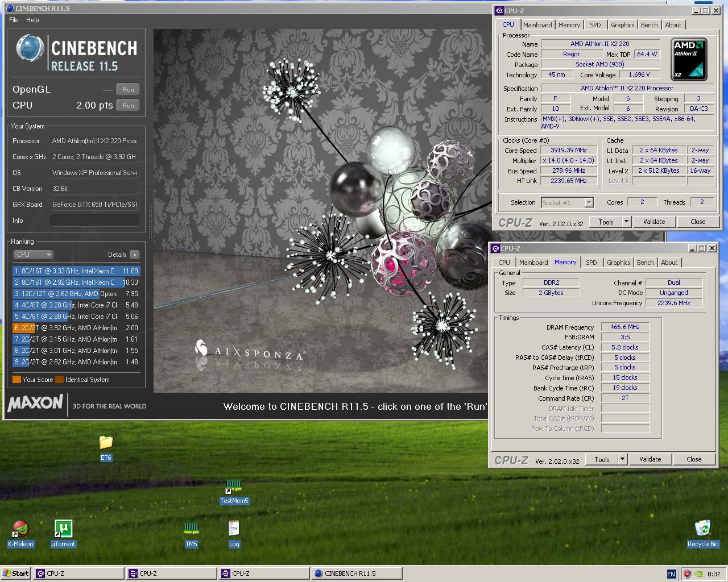Run the CPU benchmark
The width and height of the screenshot is (728, 582).
pyautogui.click(x=128, y=106)
